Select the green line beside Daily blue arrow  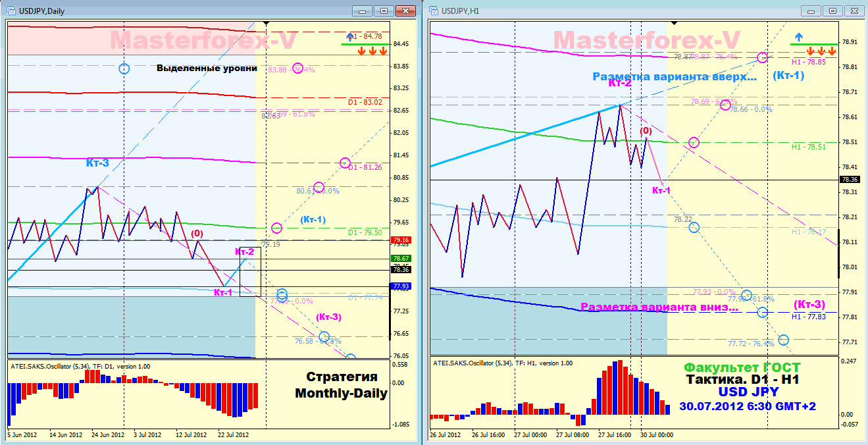coord(365,44)
